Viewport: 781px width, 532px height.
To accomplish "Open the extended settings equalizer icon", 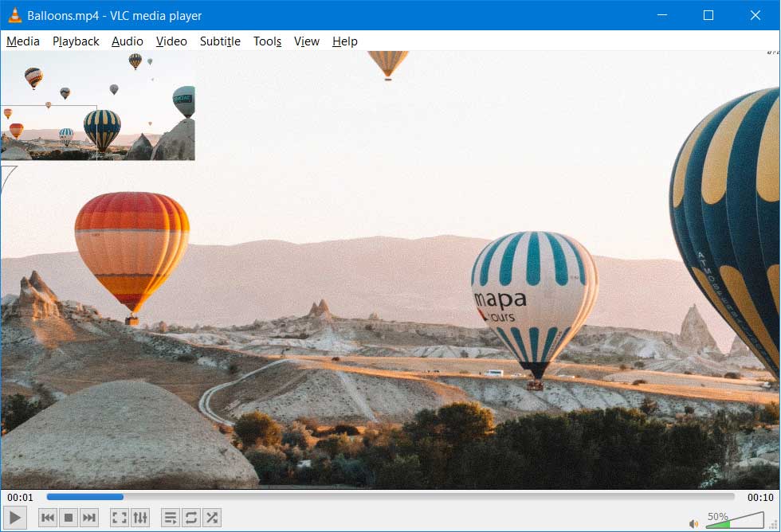I will [x=140, y=517].
